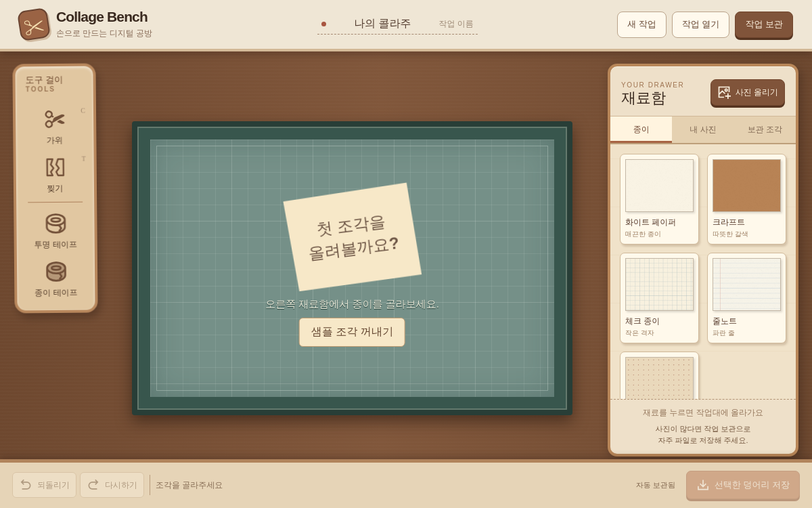The image size is (812, 508).
Task: Click the 재료함 drawer heading
Action: (x=644, y=98)
